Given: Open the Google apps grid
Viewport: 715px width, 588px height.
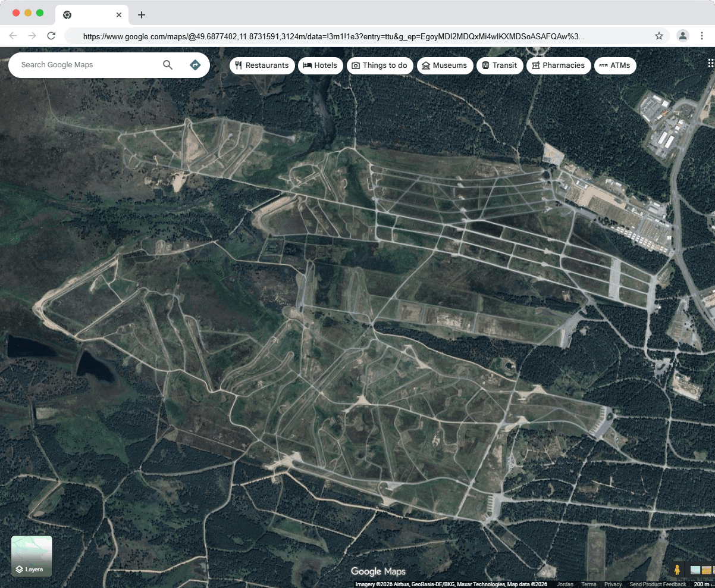Looking at the screenshot, I should pos(710,64).
